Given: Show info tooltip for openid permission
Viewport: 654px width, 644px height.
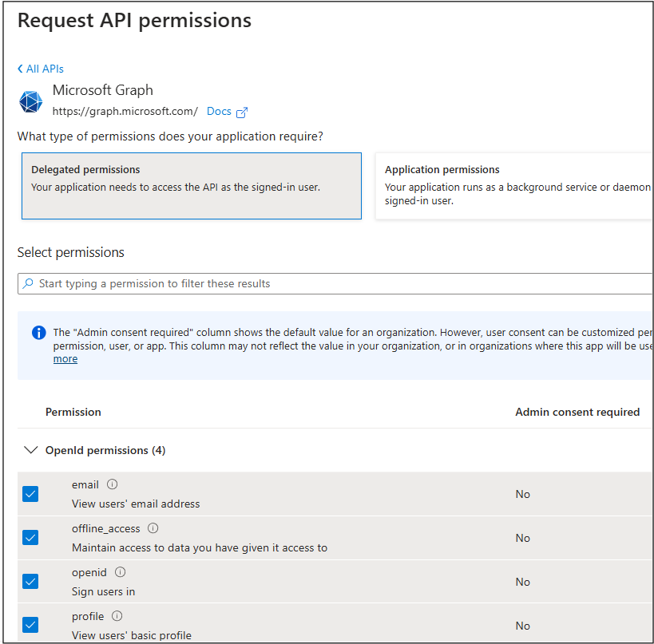Looking at the screenshot, I should 120,572.
